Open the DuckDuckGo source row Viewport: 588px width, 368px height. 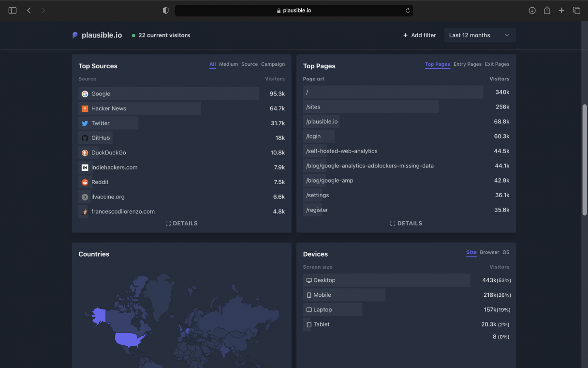tap(182, 153)
